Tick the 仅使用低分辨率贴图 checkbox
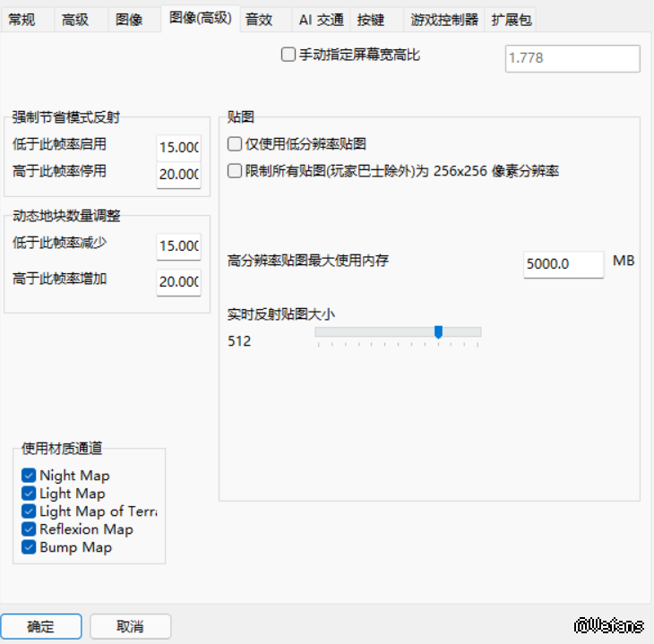Screen dimensions: 654x644 point(235,143)
